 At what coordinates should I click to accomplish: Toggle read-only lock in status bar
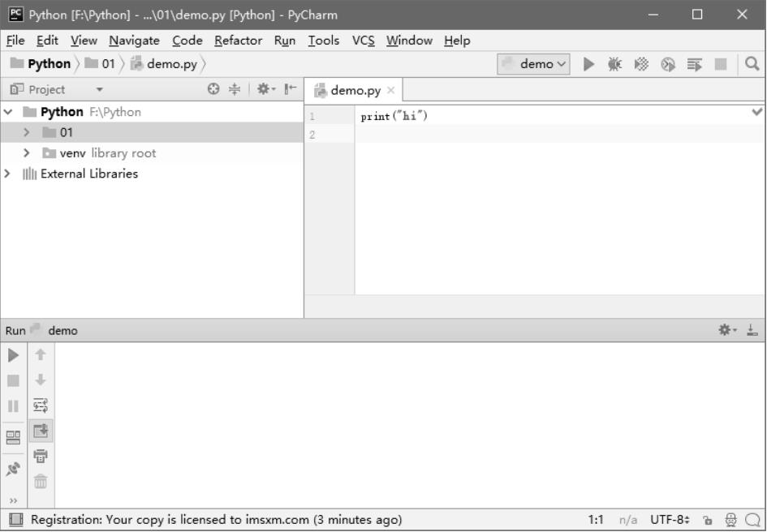click(x=707, y=521)
